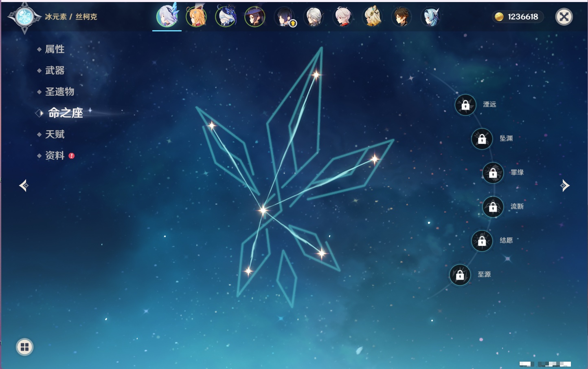Switch to the orange-haired character portrait
588x369 pixels.
pos(196,17)
